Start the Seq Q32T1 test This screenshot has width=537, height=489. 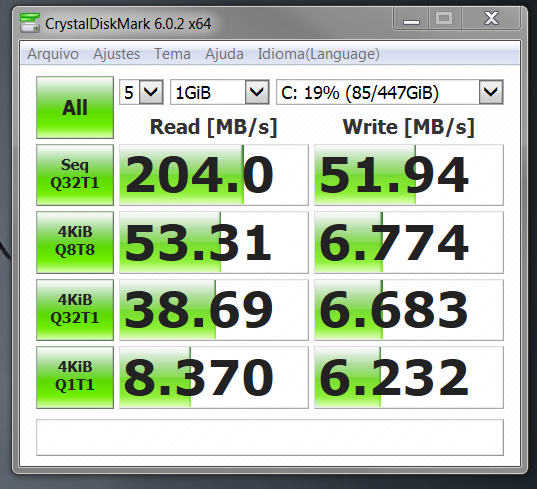tap(75, 175)
